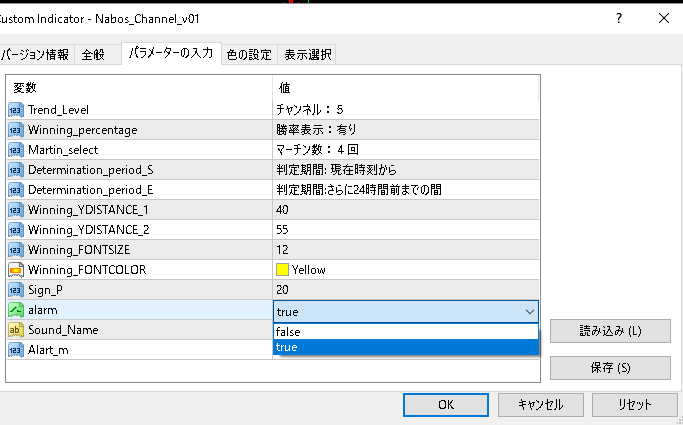The image size is (683, 425).
Task: Click the Sign_P row icon
Action: pos(16,290)
